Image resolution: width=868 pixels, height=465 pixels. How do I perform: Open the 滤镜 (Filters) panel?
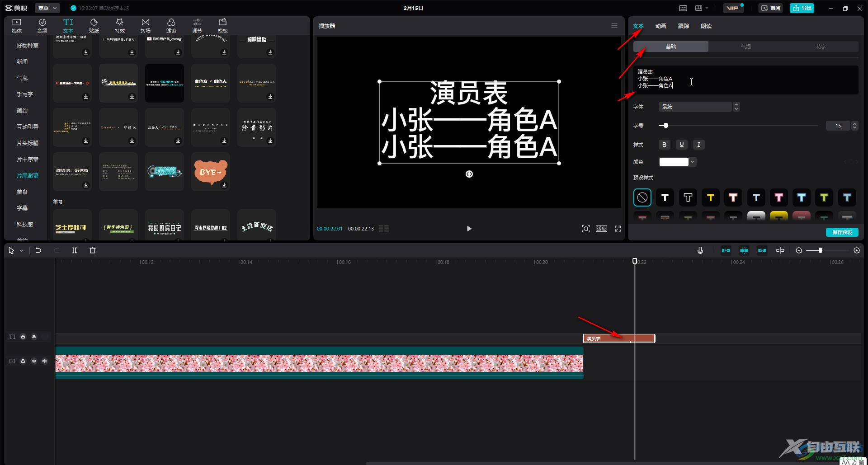click(171, 26)
